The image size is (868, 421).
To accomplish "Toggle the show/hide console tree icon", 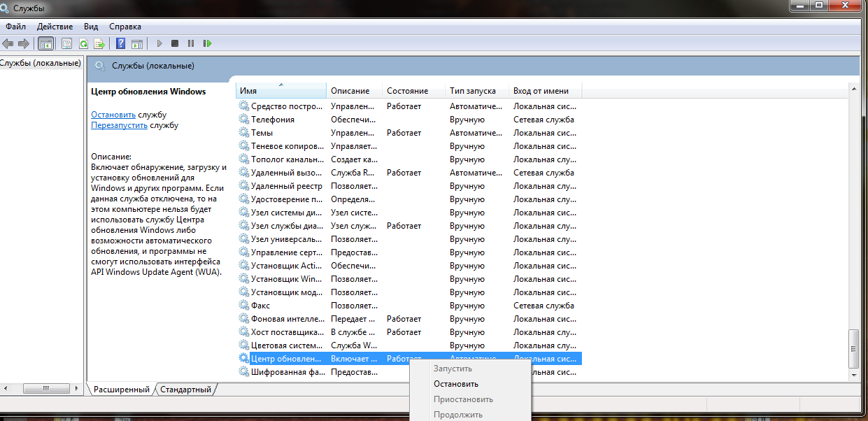I will [x=45, y=43].
